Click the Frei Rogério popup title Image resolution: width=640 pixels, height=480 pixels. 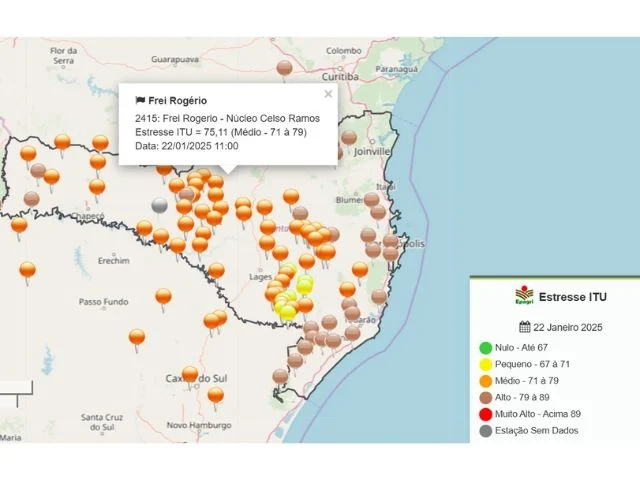pyautogui.click(x=178, y=101)
